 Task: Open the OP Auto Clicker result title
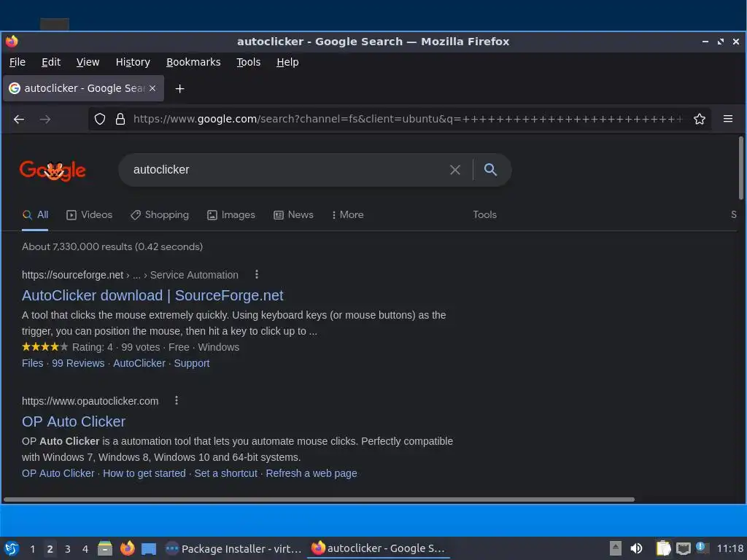74,421
